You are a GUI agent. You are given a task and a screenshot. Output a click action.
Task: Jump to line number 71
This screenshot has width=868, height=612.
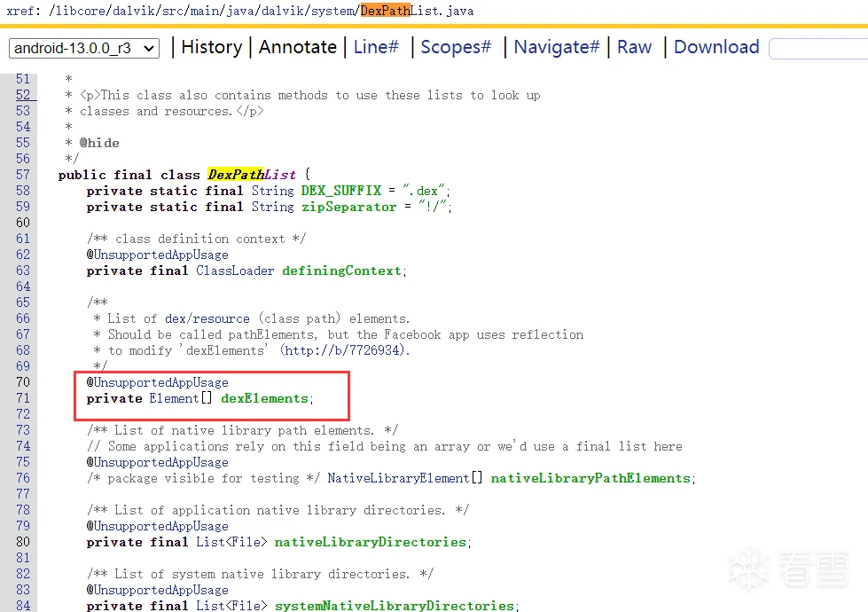[23, 398]
